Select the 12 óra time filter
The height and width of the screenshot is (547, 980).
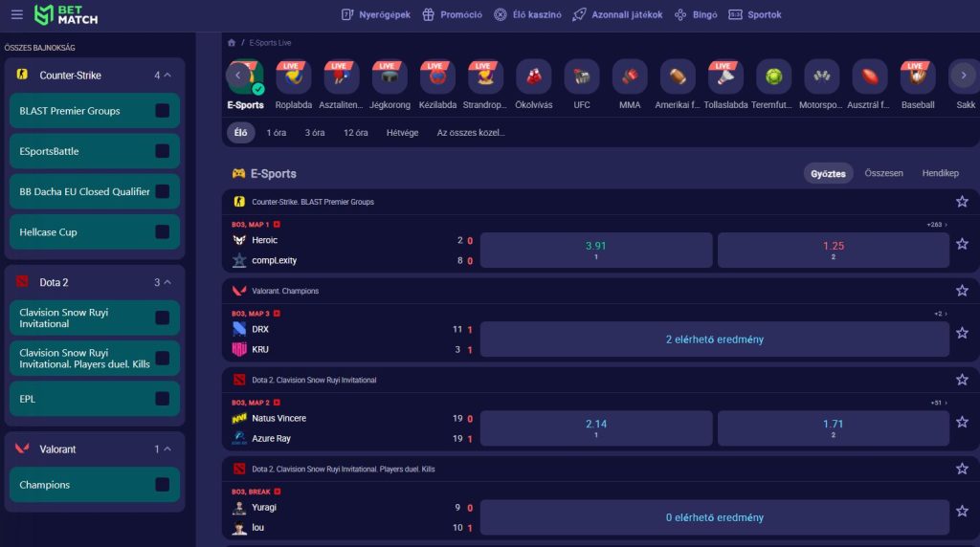click(356, 132)
